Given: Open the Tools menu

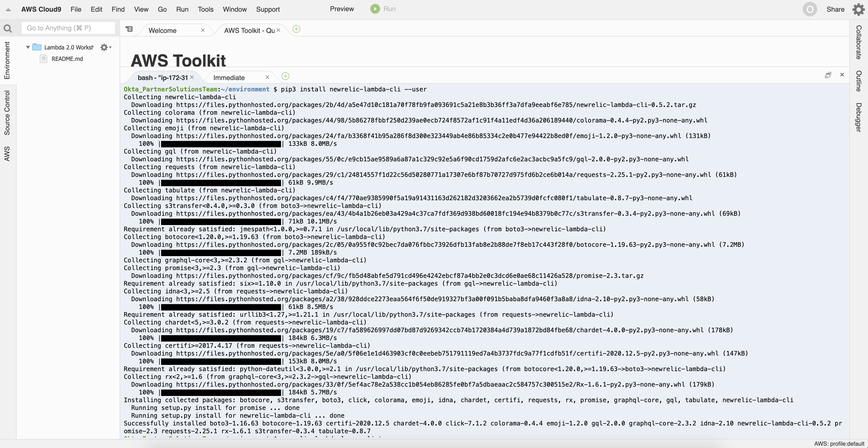Looking at the screenshot, I should pos(206,9).
